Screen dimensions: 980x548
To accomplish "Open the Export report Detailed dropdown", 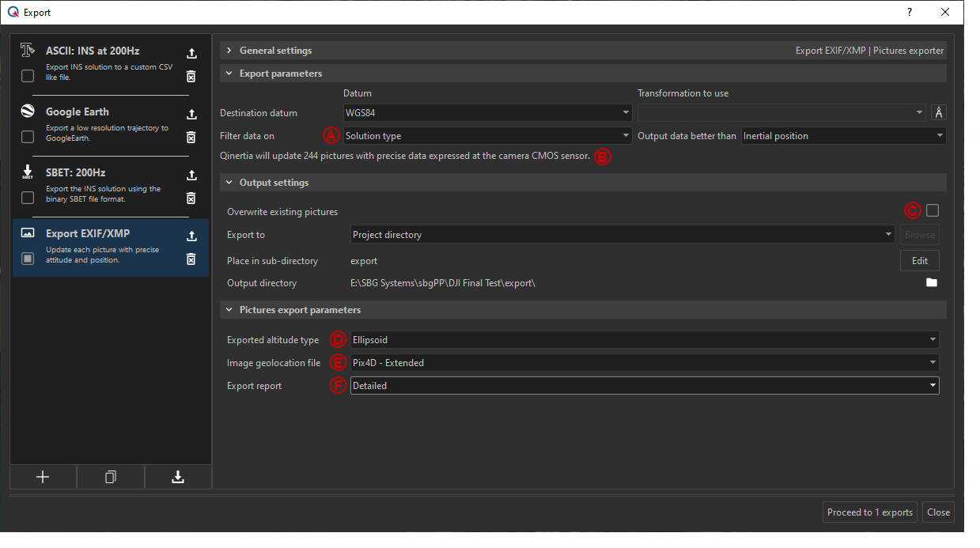I will (645, 385).
